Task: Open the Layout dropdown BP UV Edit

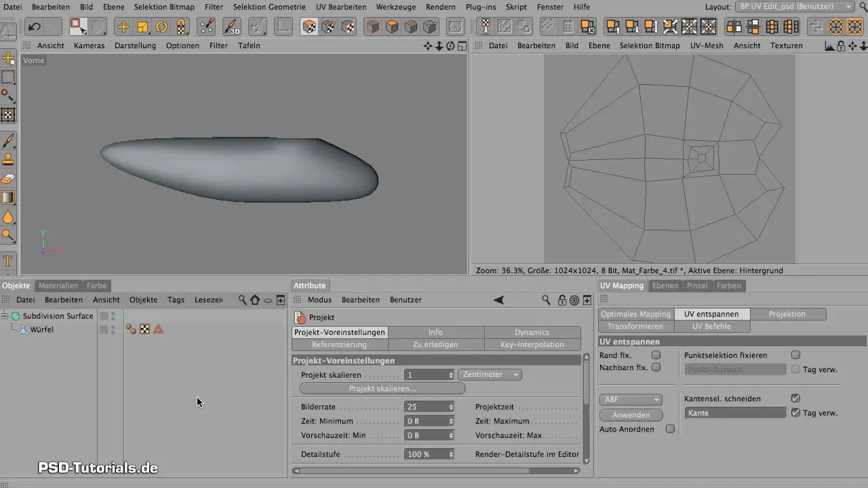Action: pyautogui.click(x=795, y=6)
